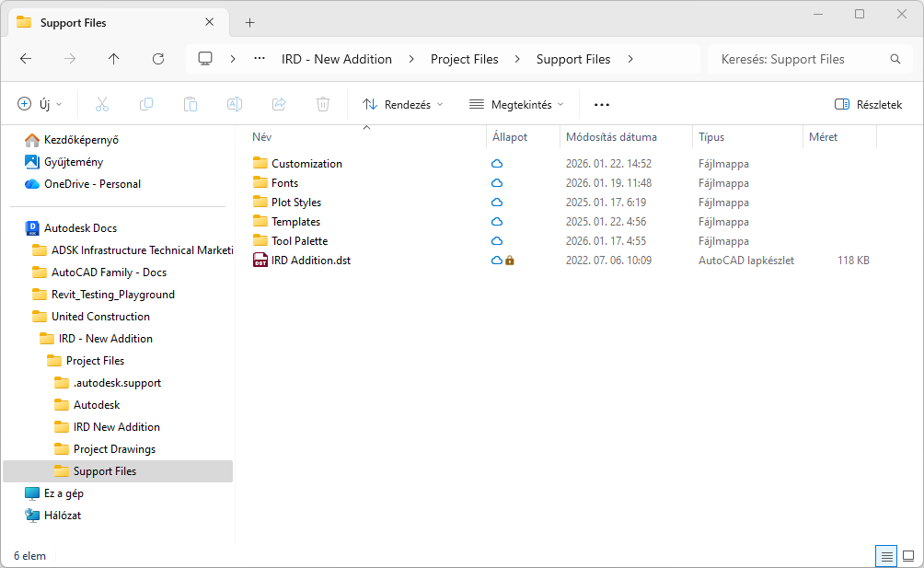Viewport: 924px width, 568px height.
Task: Switch to large thumbnails view icon
Action: click(x=908, y=556)
